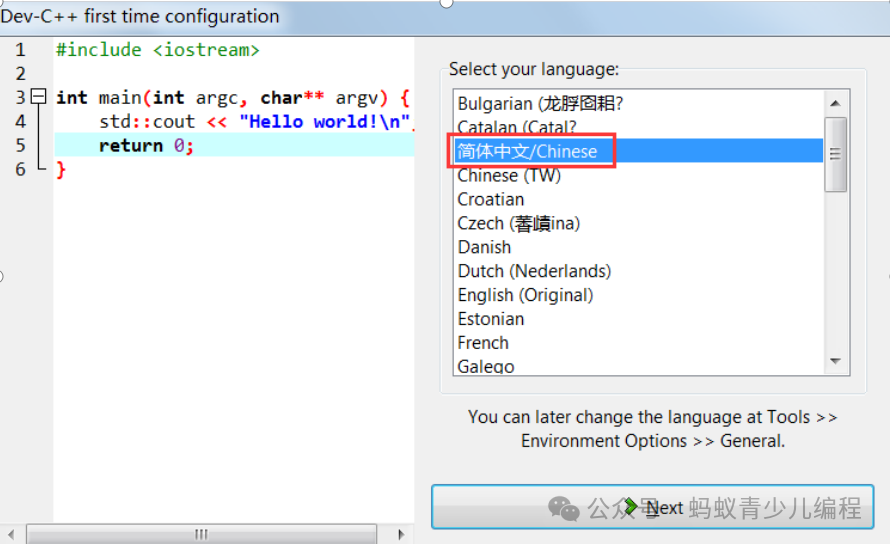Click line number 1 in gutter
890x544 pixels.
click(x=20, y=50)
